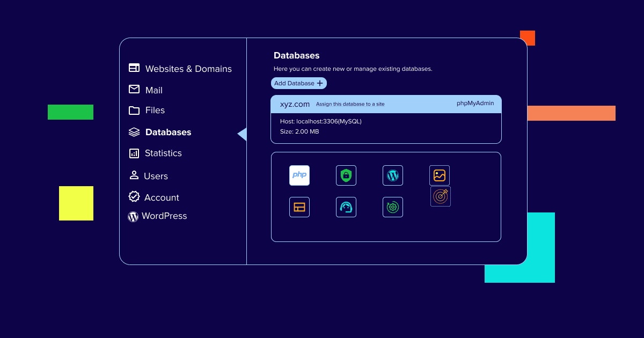Image resolution: width=644 pixels, height=338 pixels.
Task: Open the phpMyAdmin link for xyz.com
Action: coord(475,104)
